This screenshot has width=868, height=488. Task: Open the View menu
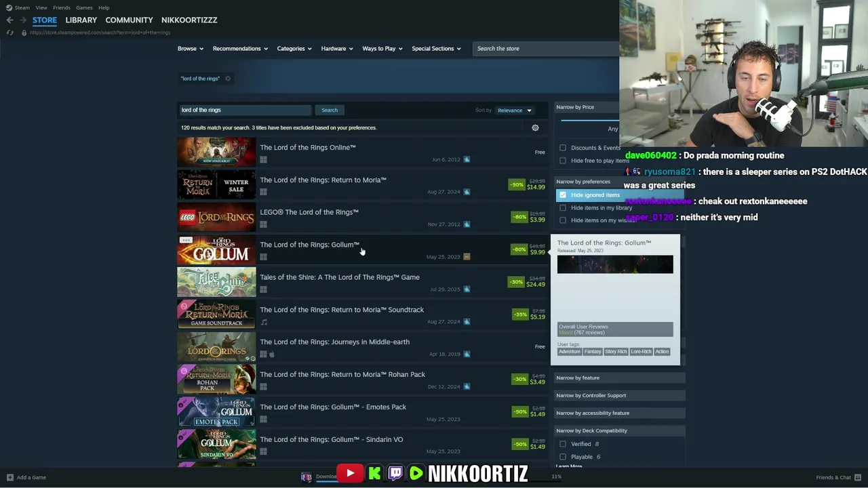41,7
